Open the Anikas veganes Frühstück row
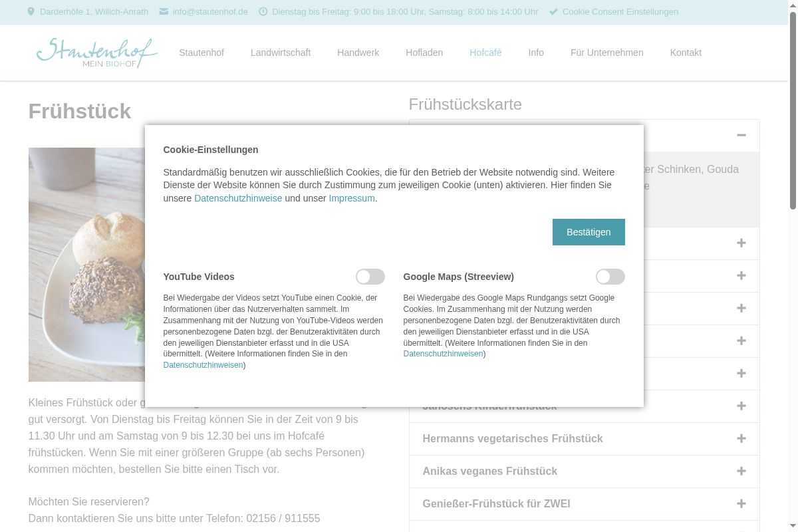The image size is (798, 532). click(489, 471)
